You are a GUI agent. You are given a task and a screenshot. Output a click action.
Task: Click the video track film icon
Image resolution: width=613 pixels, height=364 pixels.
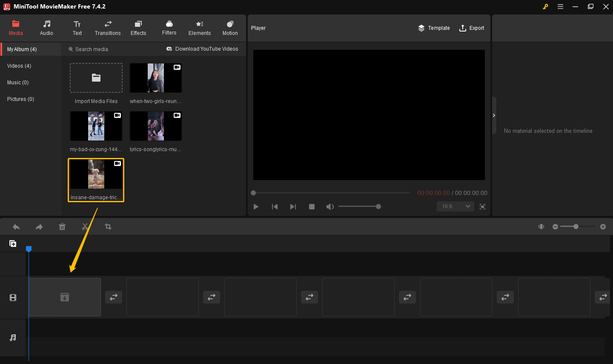(x=13, y=298)
